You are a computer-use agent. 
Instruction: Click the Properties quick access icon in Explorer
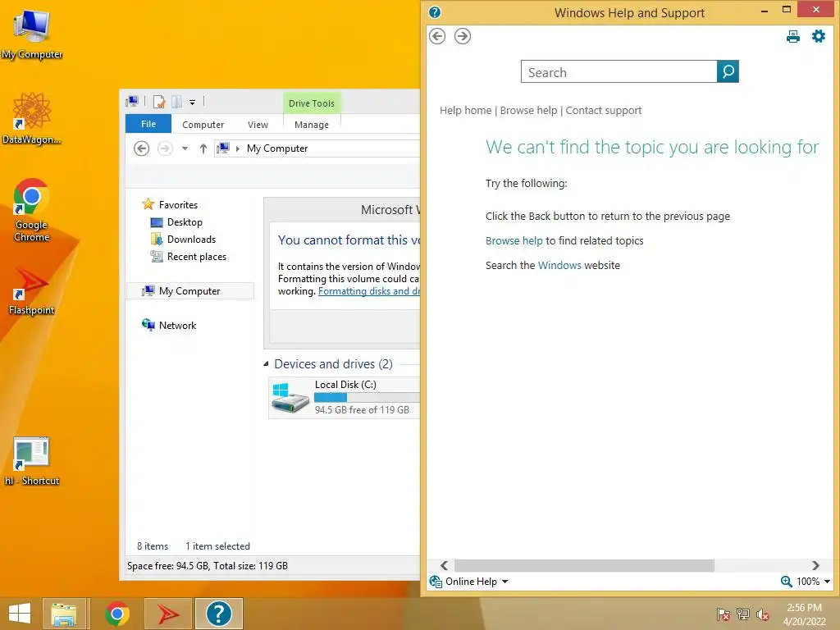158,101
